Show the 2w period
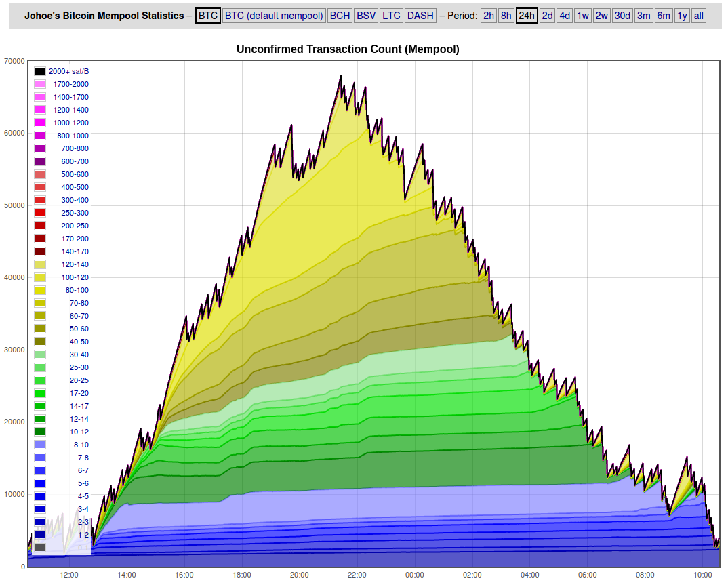This screenshot has height=587, width=728. (x=601, y=16)
